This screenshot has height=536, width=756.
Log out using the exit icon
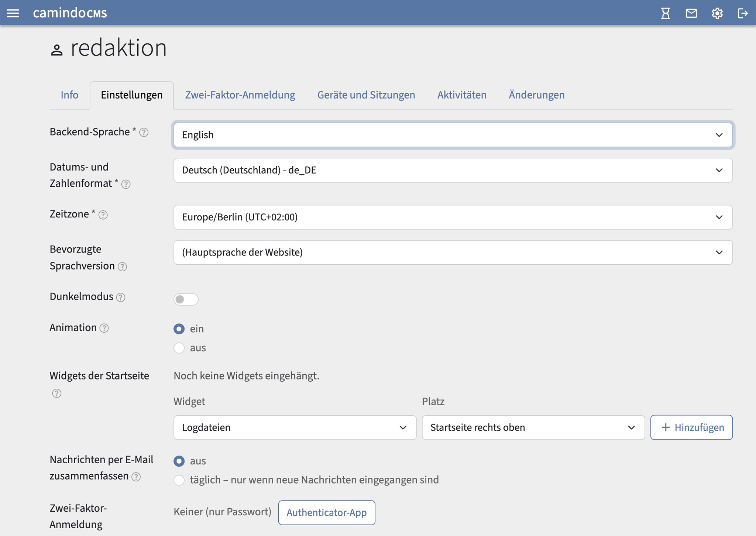[x=743, y=13]
